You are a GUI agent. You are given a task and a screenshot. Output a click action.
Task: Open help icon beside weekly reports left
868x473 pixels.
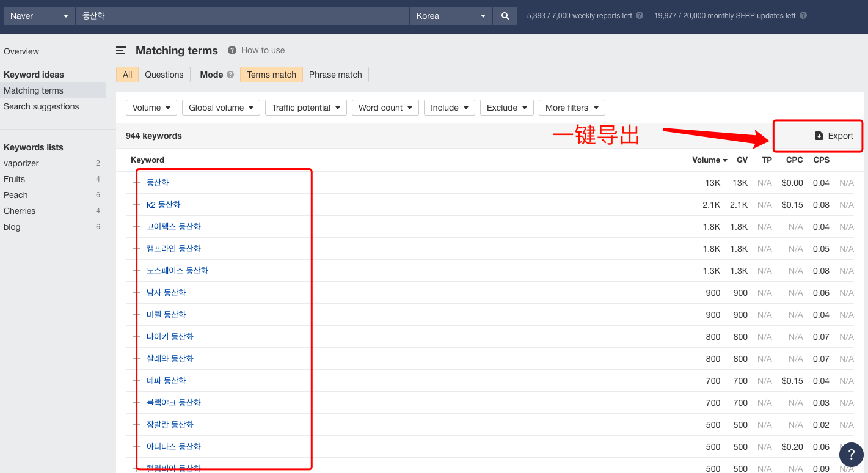point(640,16)
